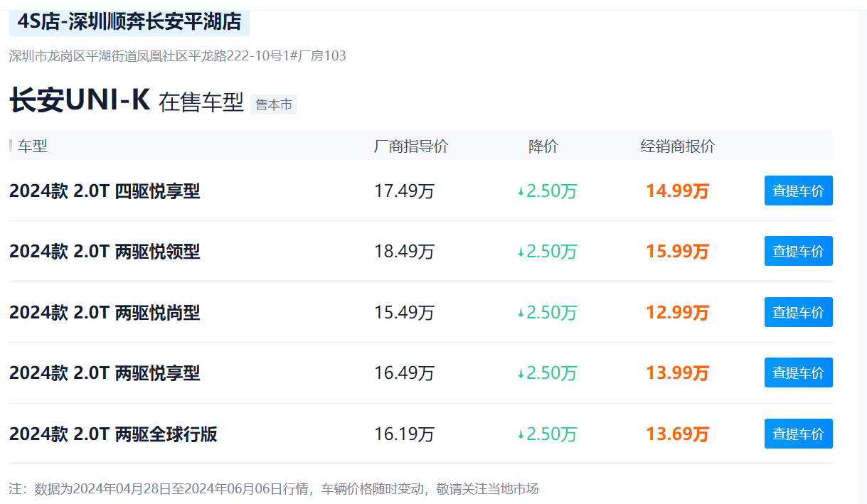Click the 厂商指导价 column header
This screenshot has width=867, height=504.
click(410, 146)
